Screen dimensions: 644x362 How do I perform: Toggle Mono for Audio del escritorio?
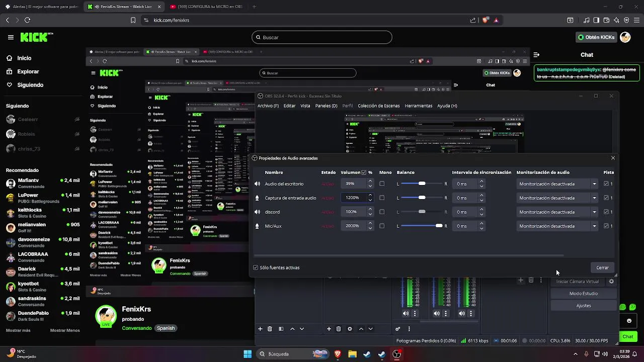tap(382, 184)
